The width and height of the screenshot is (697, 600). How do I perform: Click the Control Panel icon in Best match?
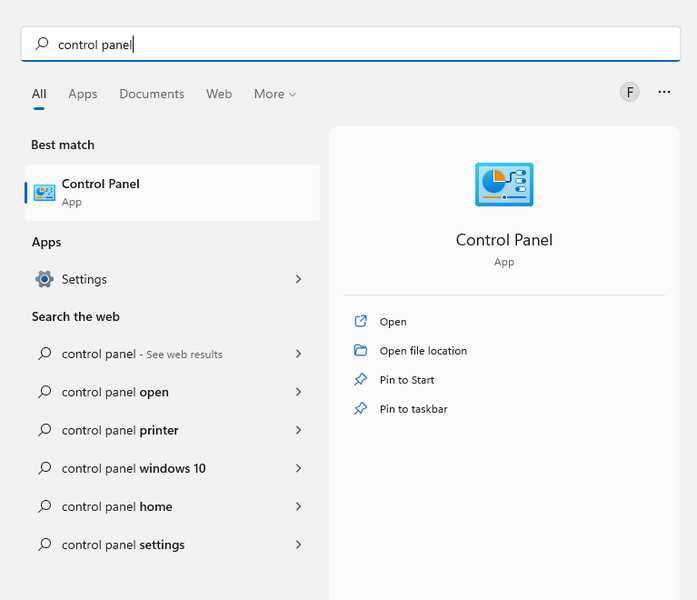[44, 192]
